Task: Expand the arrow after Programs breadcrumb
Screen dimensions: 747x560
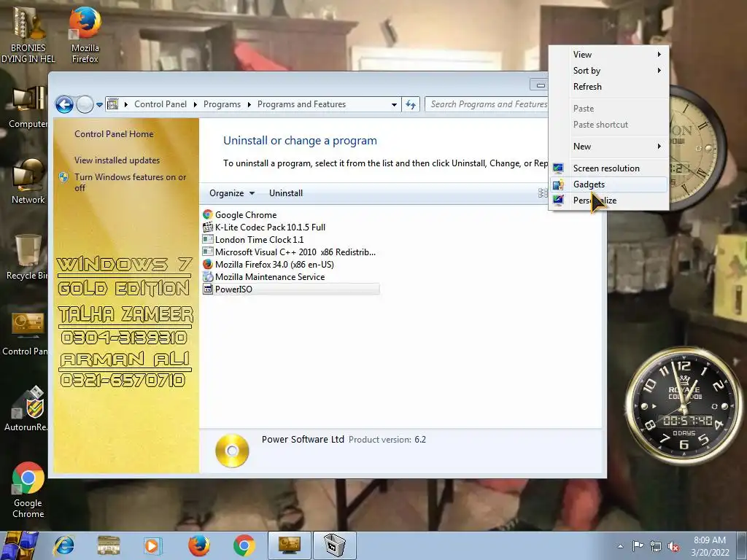Action: (249, 104)
